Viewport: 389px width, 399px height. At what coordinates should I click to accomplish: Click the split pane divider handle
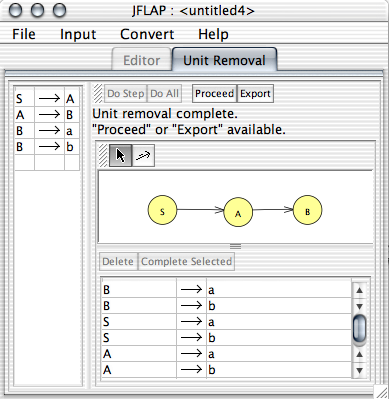click(x=235, y=247)
